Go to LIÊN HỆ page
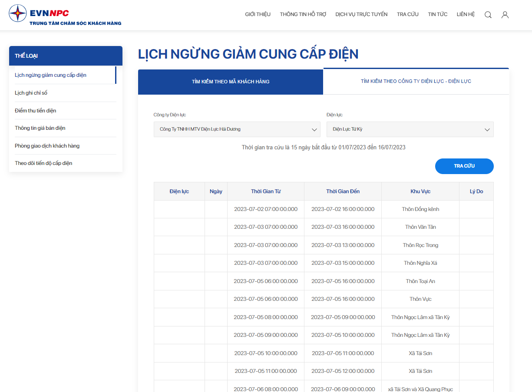This screenshot has width=532, height=392. click(466, 14)
